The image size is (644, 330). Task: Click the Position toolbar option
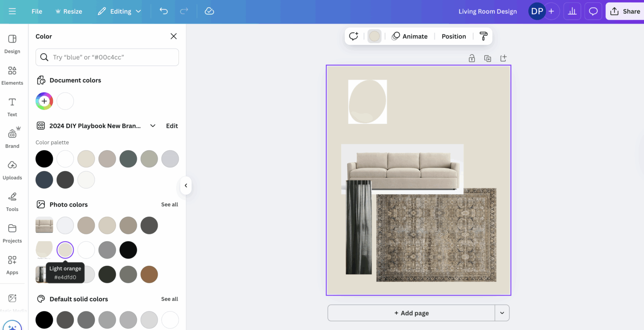454,36
